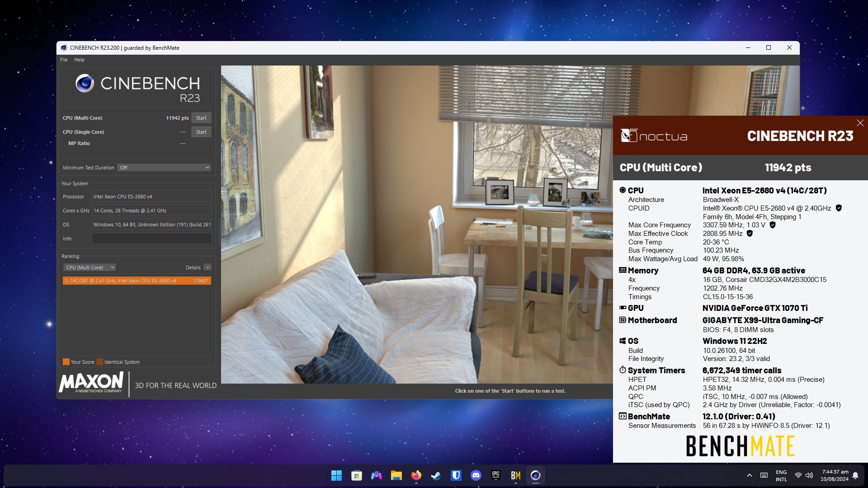This screenshot has width=868, height=488.
Task: Open the Help menu
Action: 79,60
